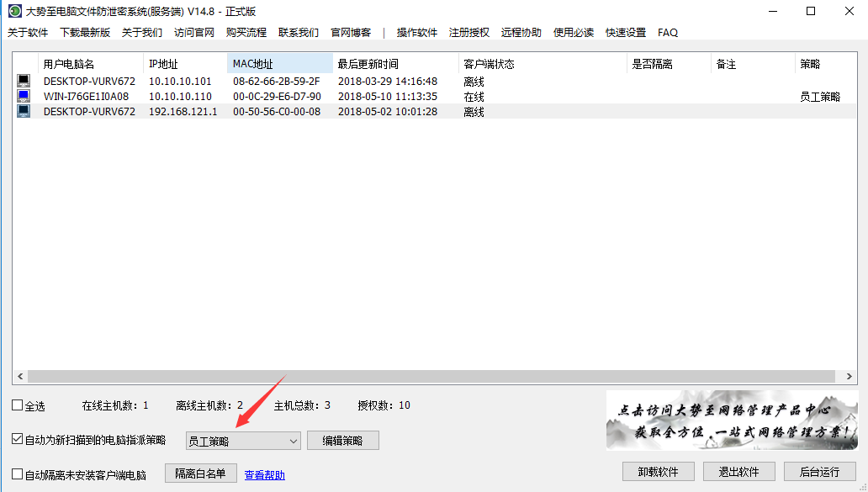Sort by 最后更新时间 column header
Viewport: 868px width, 492px height.
pos(395,64)
